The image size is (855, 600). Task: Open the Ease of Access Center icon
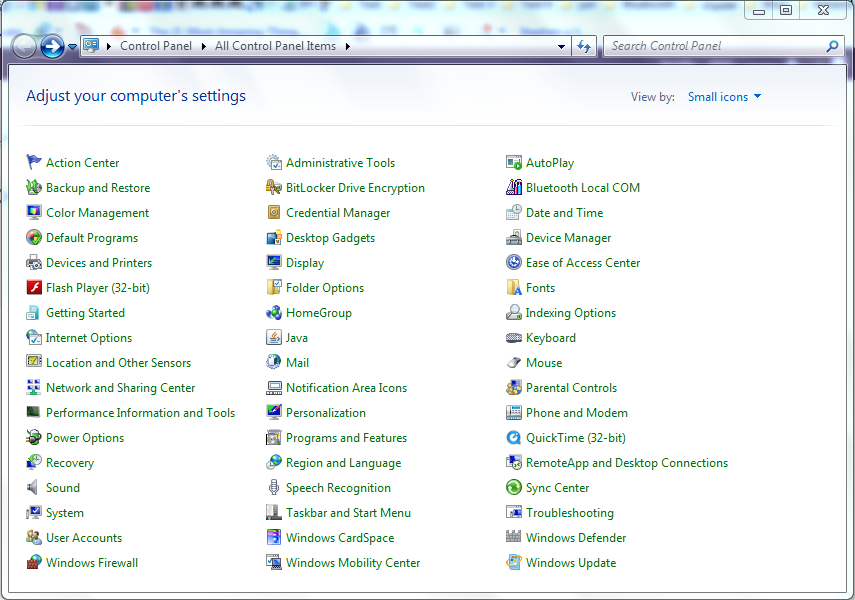514,262
